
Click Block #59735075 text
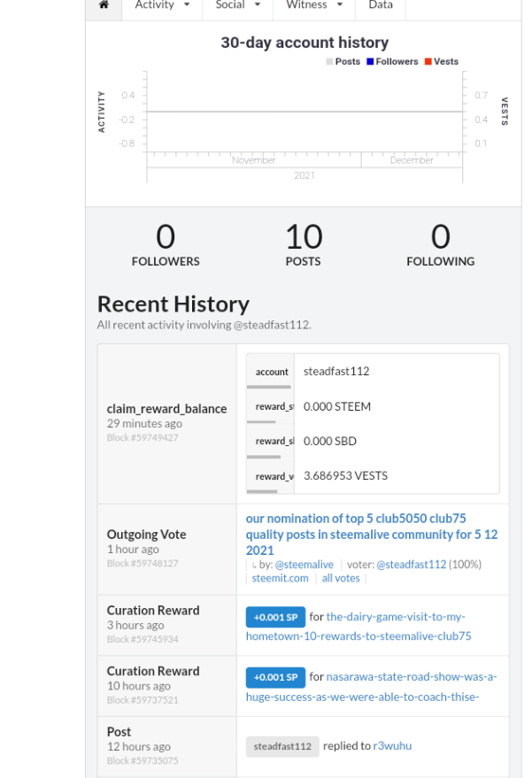143,760
